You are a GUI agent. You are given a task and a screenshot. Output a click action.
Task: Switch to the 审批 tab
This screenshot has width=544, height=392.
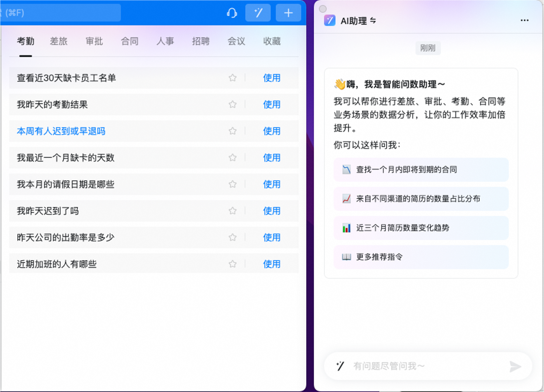tap(94, 41)
